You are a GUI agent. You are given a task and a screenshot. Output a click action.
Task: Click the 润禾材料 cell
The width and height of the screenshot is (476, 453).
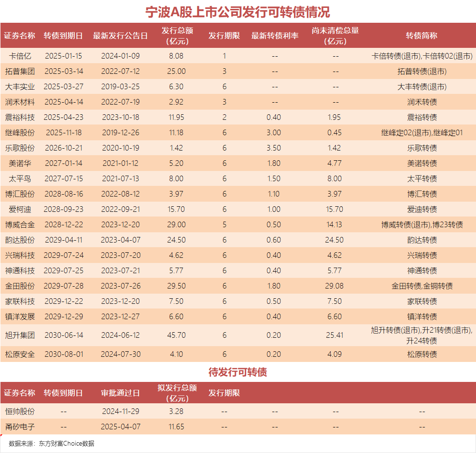[20, 102]
